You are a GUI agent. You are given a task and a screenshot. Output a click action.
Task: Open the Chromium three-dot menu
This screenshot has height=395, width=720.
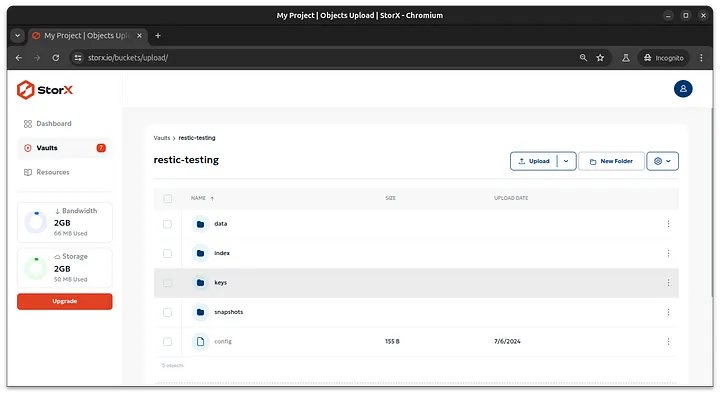pyautogui.click(x=701, y=58)
